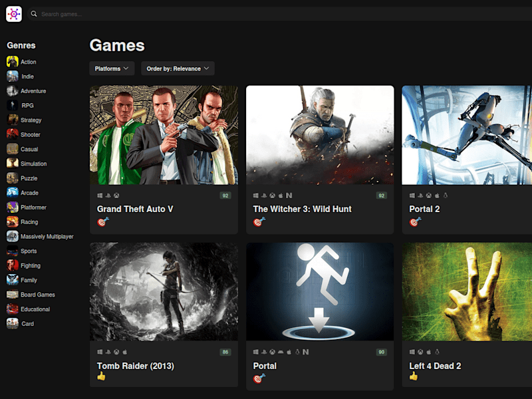Screen dimensions: 532x399
Task: Open the Portal cover image
Action: click(320, 291)
